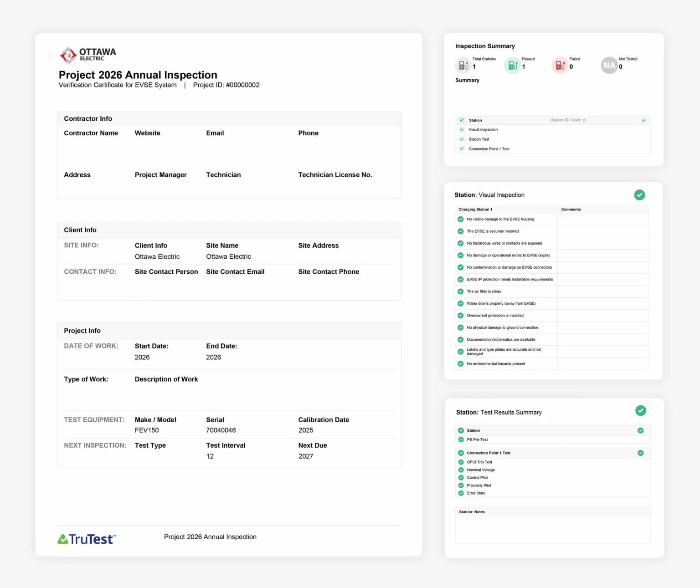Click the check icon beside Error State
This screenshot has height=588, width=700.
[x=461, y=493]
